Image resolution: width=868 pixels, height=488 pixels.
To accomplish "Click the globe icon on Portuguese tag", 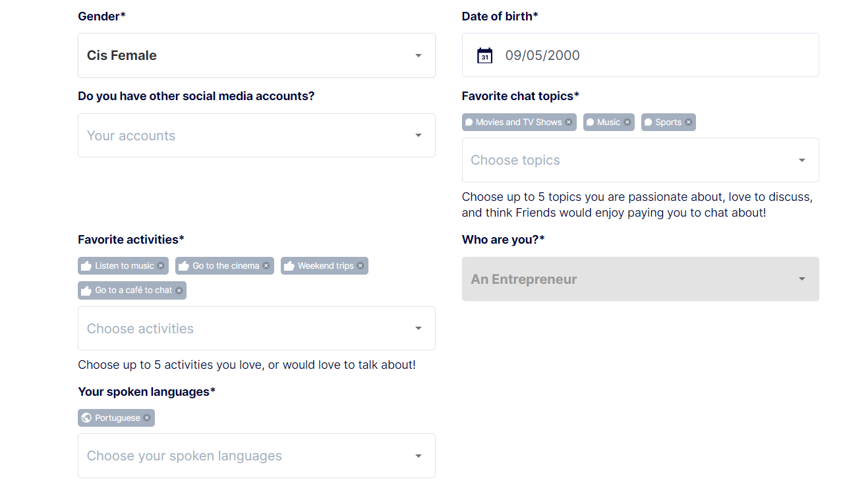I will coord(86,418).
